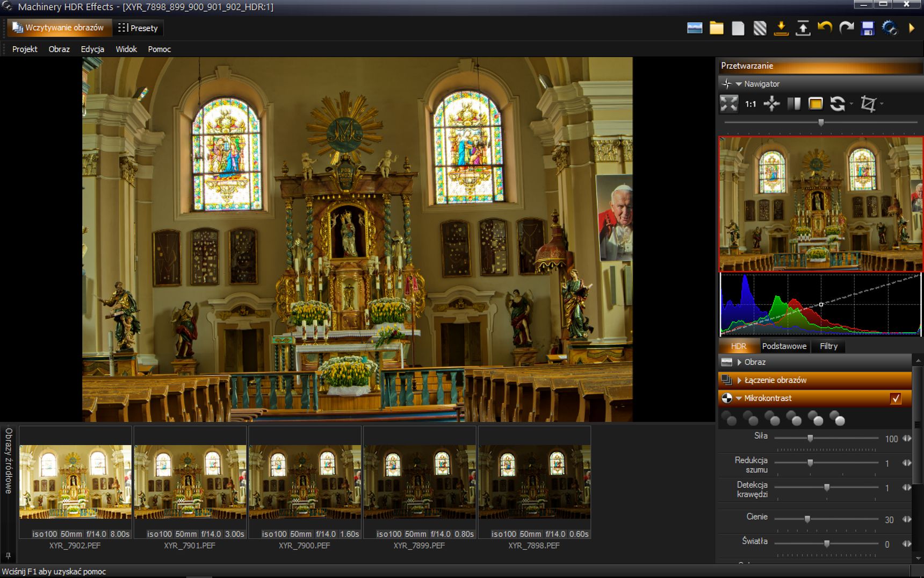
Task: Click the Cienie slider handle
Action: (807, 519)
